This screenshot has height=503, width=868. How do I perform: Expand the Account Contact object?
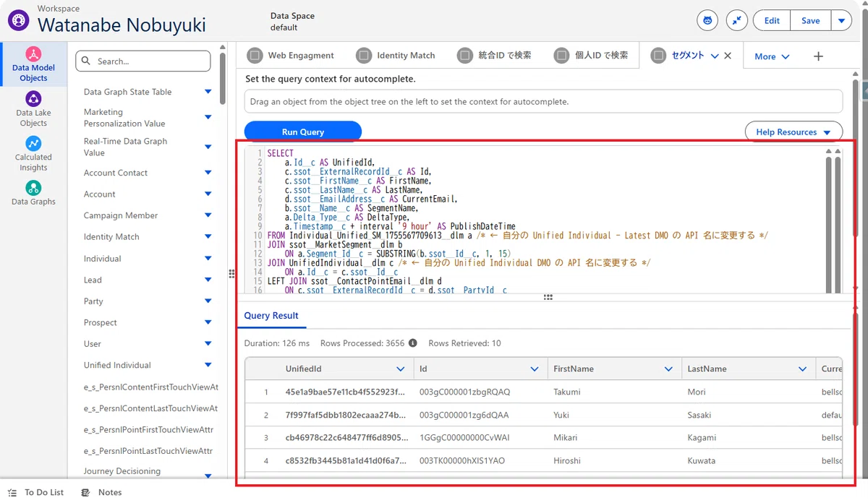pos(208,173)
